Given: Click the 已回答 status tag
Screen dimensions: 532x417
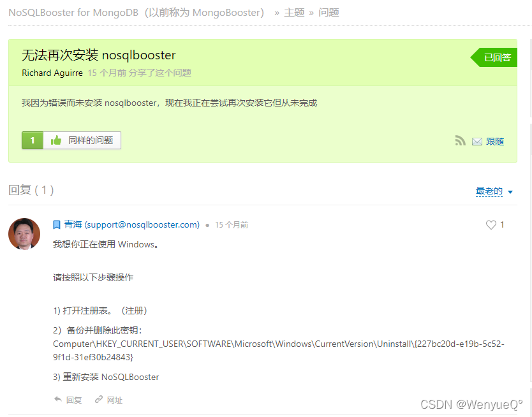Looking at the screenshot, I should point(494,57).
